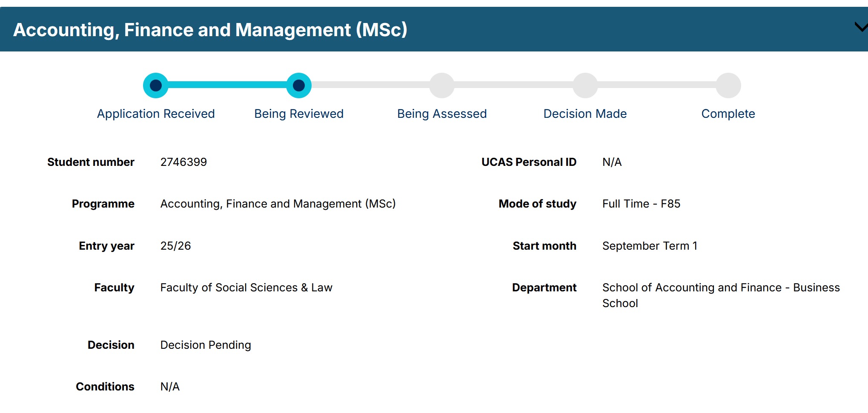
Task: Click the September Term 1 value
Action: coord(650,246)
